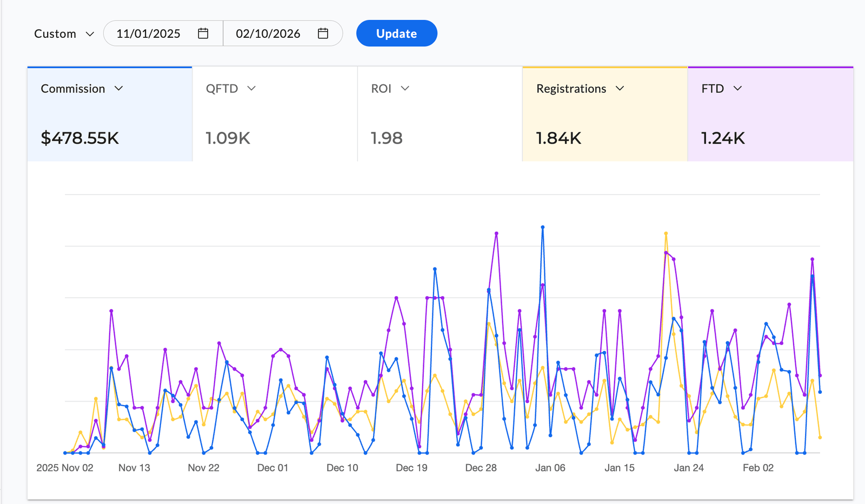The image size is (865, 504).
Task: Select the FTD 1.24K card
Action: pyautogui.click(x=770, y=114)
